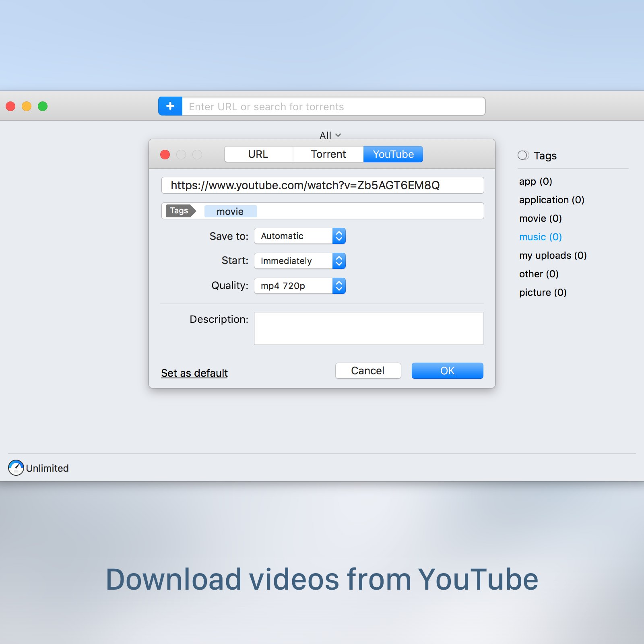Filter by the movie (0) sidebar tag
This screenshot has width=644, height=644.
(x=540, y=219)
